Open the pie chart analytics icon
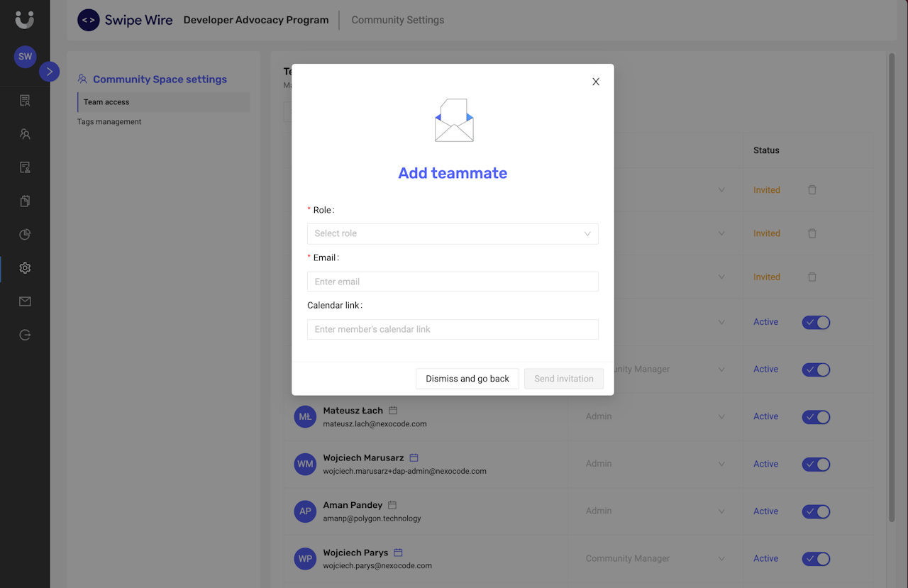Screen dimensions: 908x588 point(25,235)
